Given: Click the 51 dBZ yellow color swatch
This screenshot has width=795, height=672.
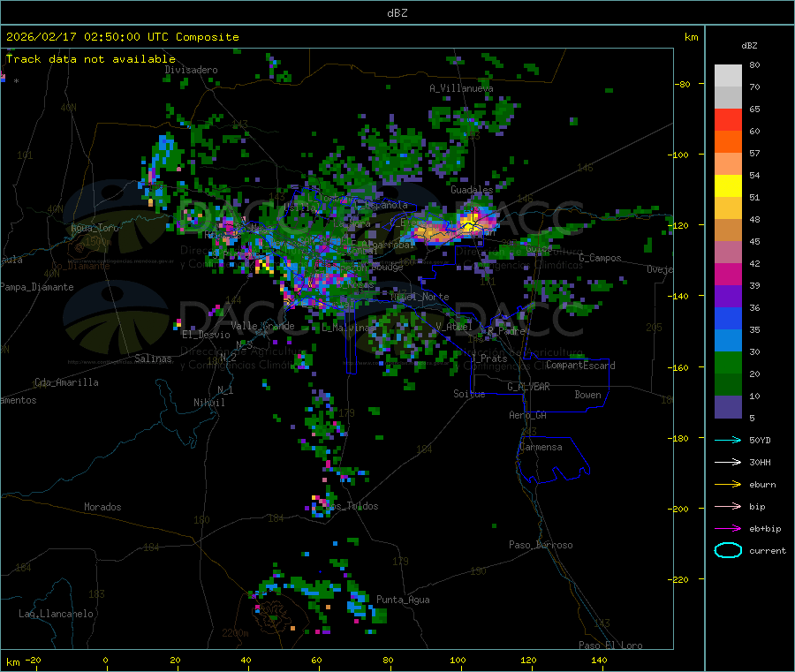Looking at the screenshot, I should click(728, 186).
